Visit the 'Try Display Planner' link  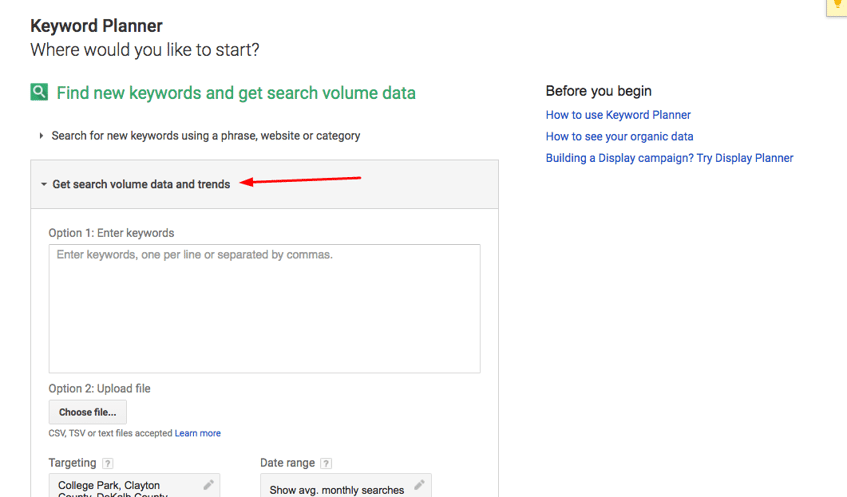point(669,158)
